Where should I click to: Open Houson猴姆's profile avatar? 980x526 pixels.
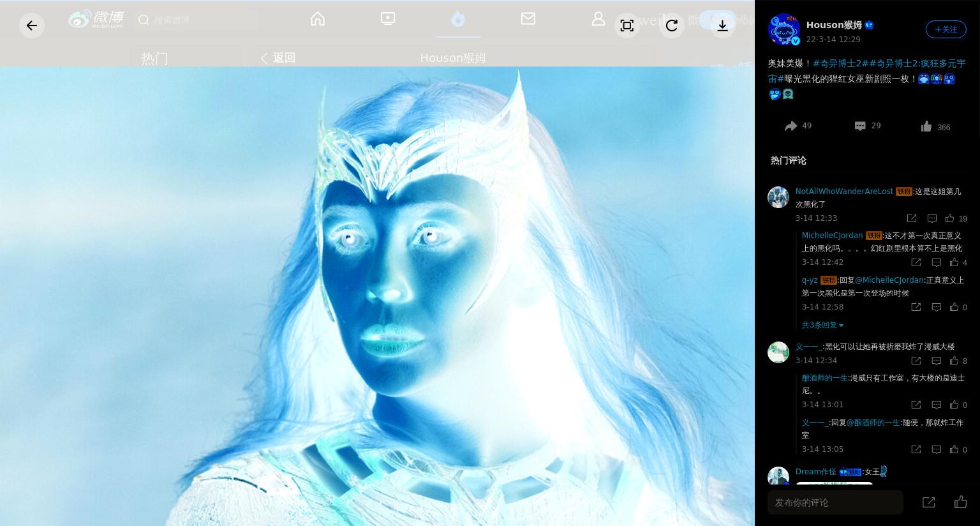point(784,29)
